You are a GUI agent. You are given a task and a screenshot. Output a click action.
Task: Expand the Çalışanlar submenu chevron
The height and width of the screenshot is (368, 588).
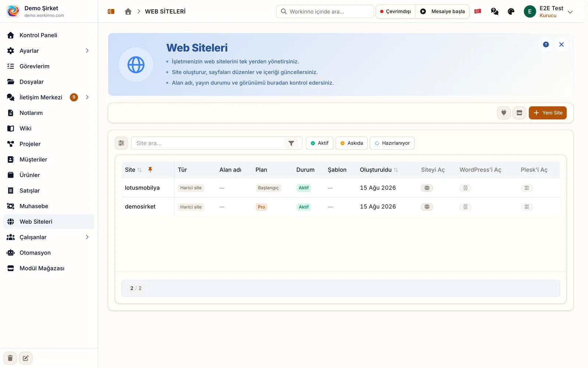[87, 237]
